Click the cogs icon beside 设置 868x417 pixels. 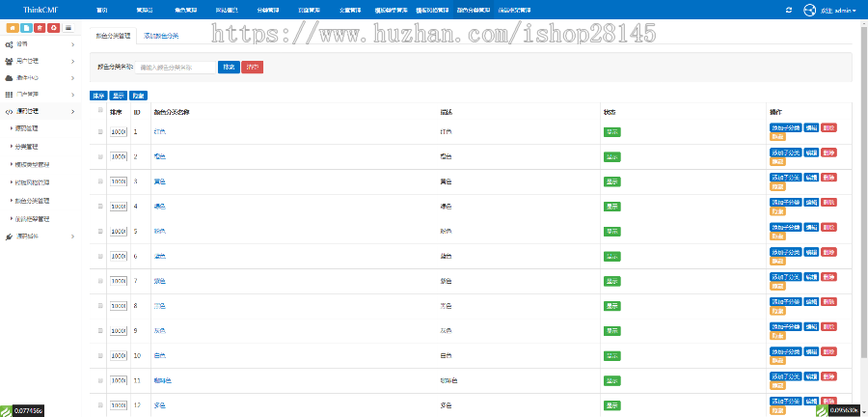(9, 43)
